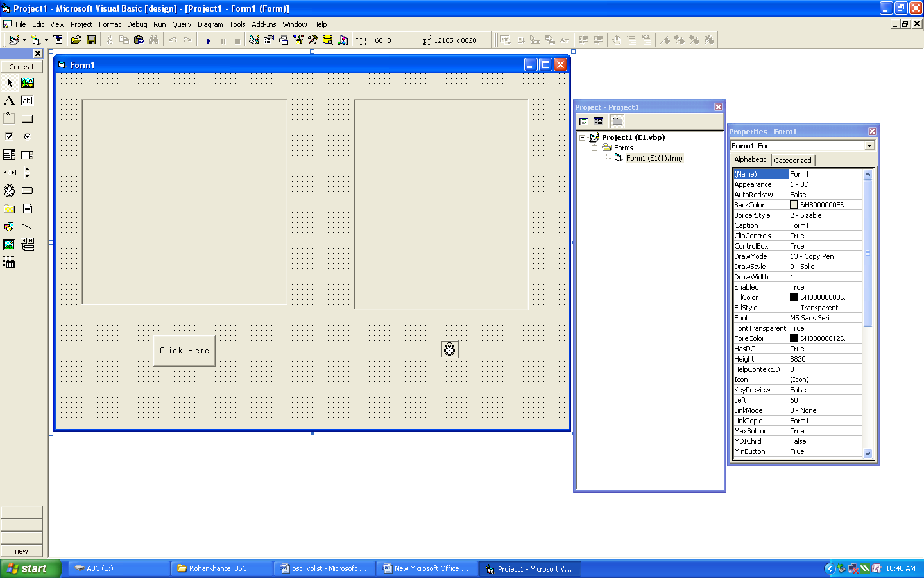Select the PictureBox control tool
The height and width of the screenshot is (578, 924).
tap(28, 83)
